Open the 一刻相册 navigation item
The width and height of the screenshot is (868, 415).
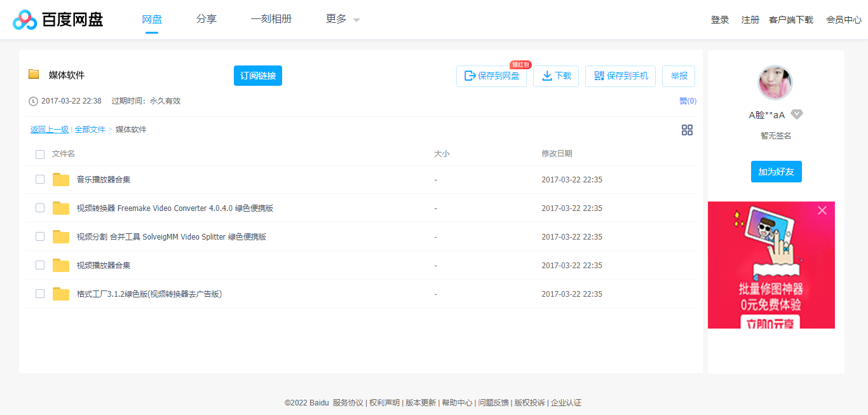click(271, 19)
